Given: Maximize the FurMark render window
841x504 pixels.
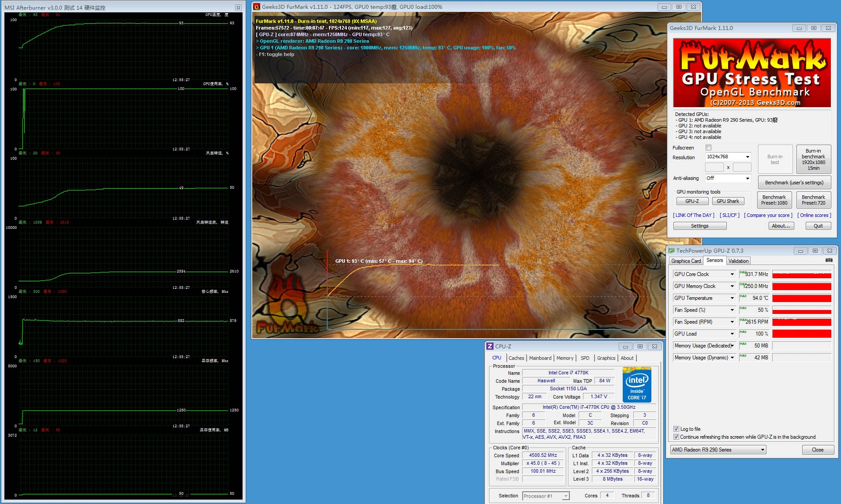Looking at the screenshot, I should (679, 7).
